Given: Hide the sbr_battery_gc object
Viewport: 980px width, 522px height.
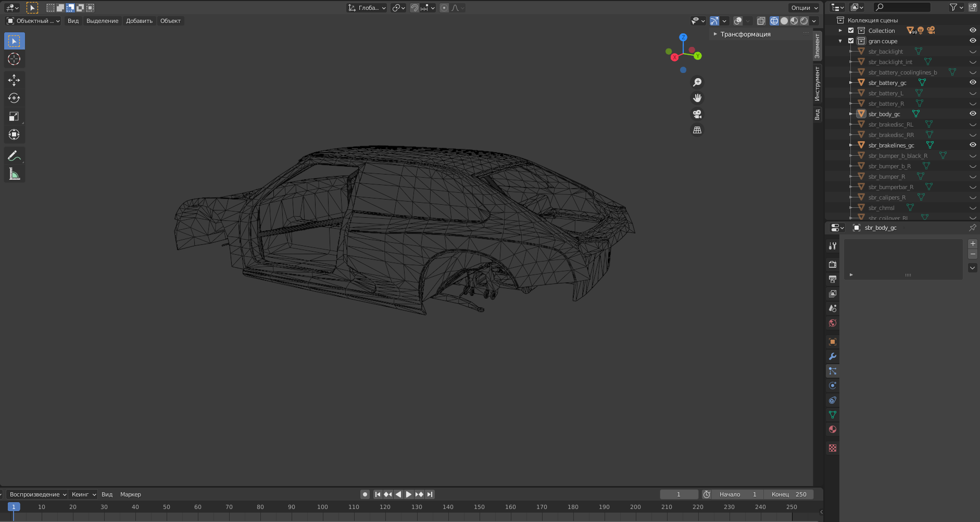Looking at the screenshot, I should 972,83.
